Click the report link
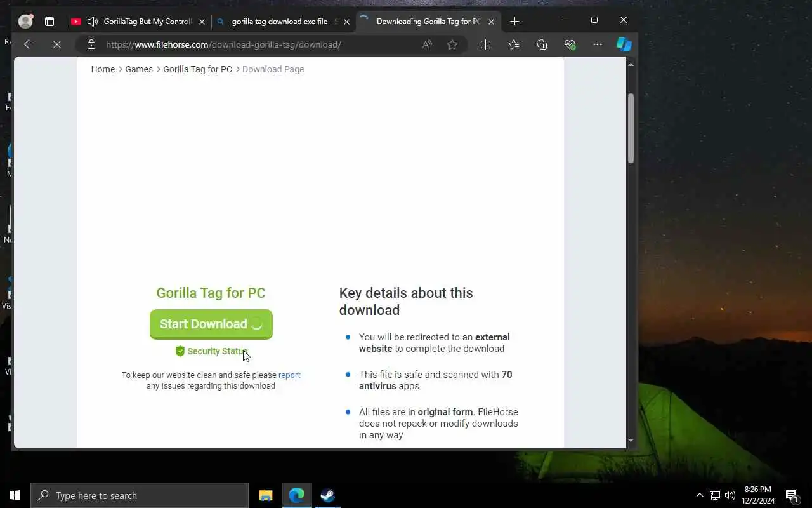The height and width of the screenshot is (508, 812). tap(289, 375)
